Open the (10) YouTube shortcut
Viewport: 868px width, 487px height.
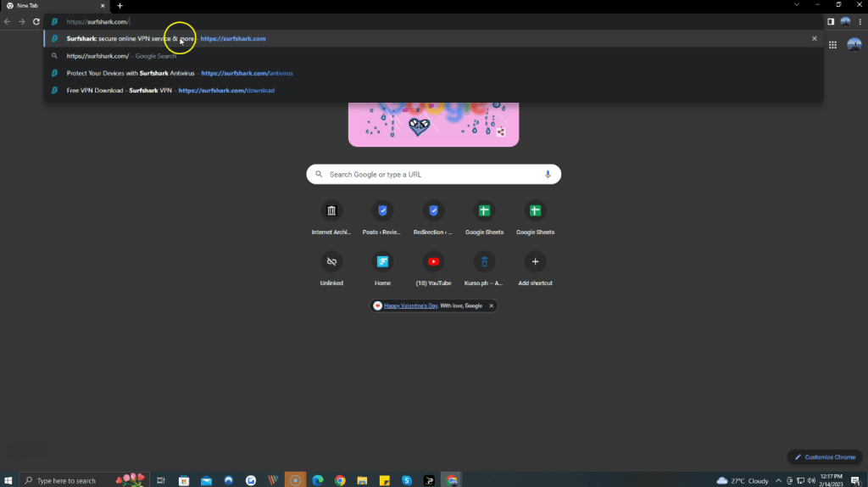tap(433, 269)
